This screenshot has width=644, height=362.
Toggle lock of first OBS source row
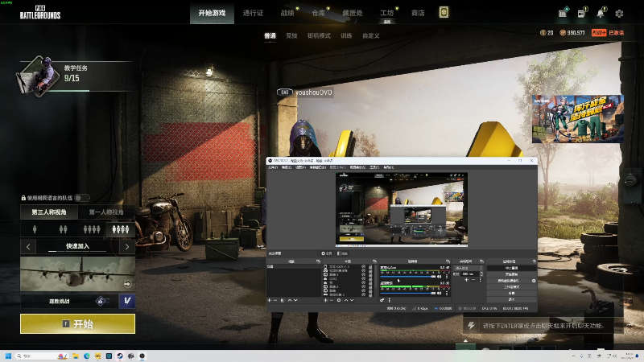click(370, 266)
